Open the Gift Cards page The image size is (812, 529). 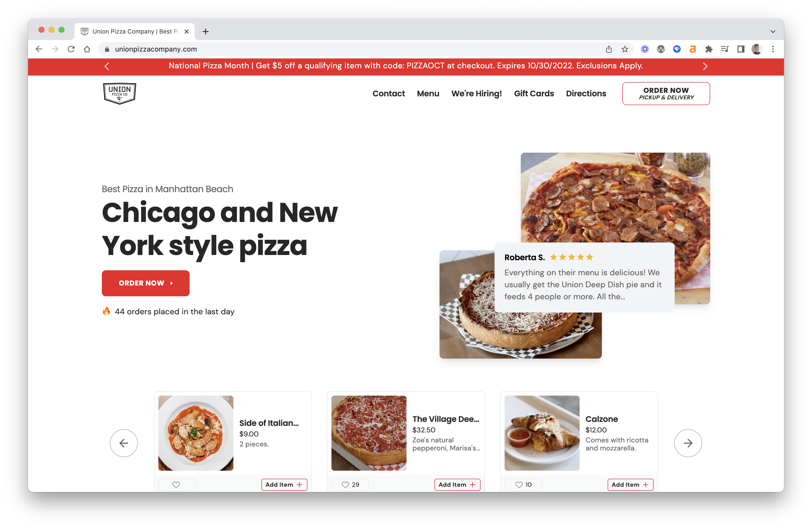click(534, 94)
